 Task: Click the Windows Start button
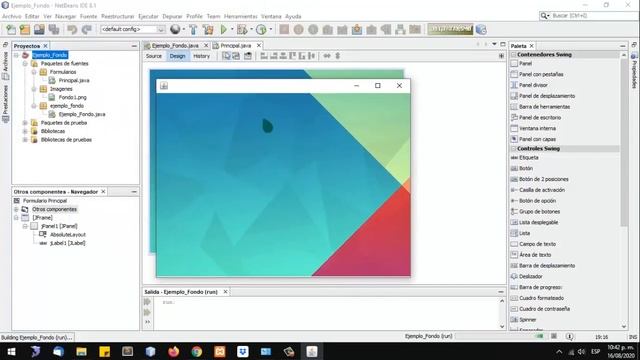11,351
